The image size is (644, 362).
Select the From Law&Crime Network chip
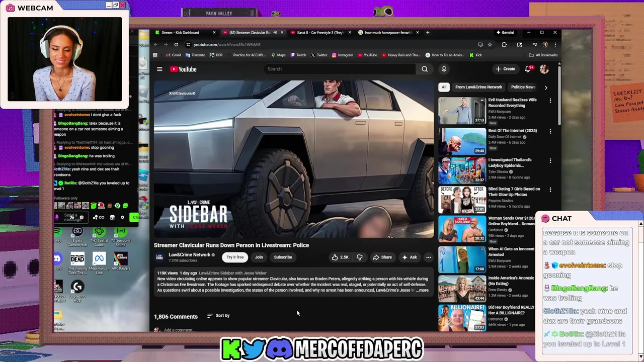point(478,87)
